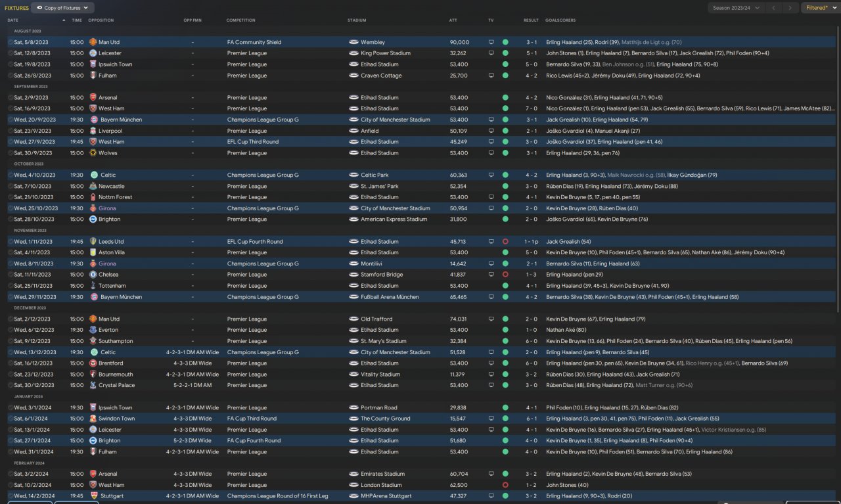The width and height of the screenshot is (841, 504).
Task: Open the Fulham badge on 26/8/2023
Action: point(93,76)
